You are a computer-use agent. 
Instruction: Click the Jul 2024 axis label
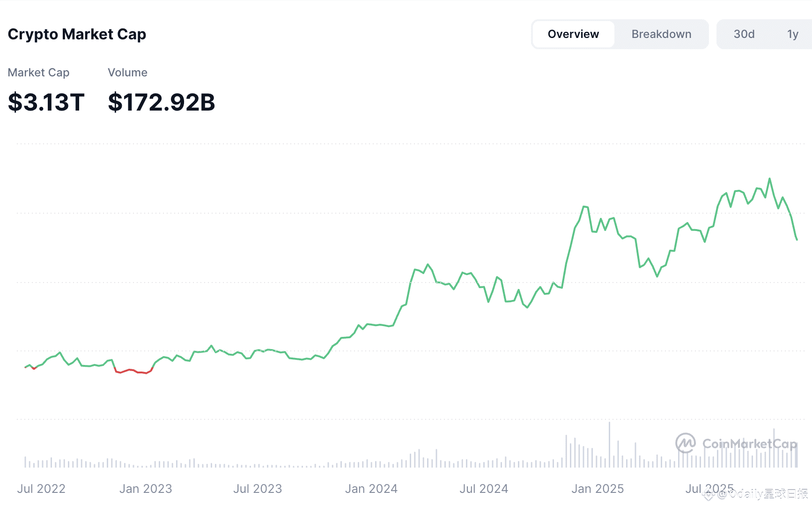coord(484,489)
